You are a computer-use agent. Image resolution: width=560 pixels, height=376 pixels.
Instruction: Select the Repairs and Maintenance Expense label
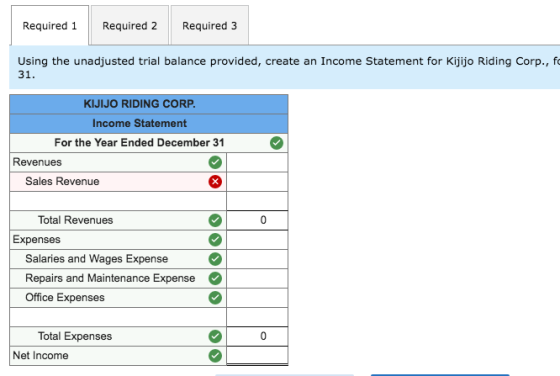pyautogui.click(x=118, y=278)
